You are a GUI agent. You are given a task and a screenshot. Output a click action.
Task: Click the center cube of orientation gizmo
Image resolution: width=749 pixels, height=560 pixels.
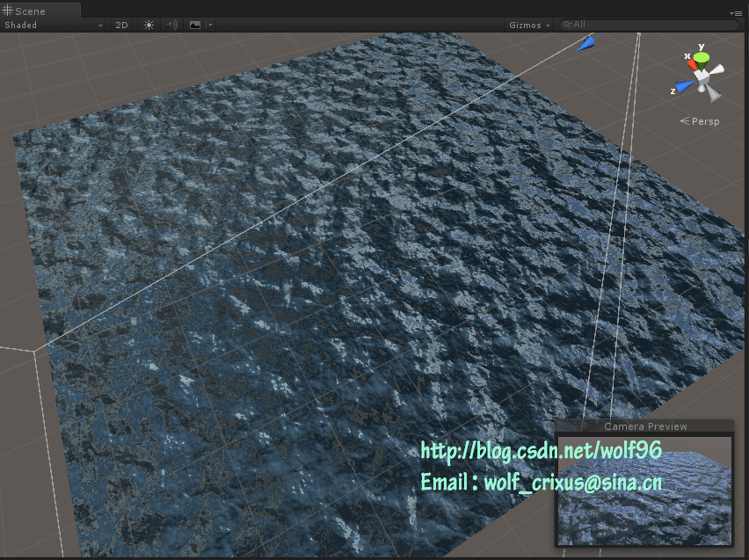click(x=702, y=76)
